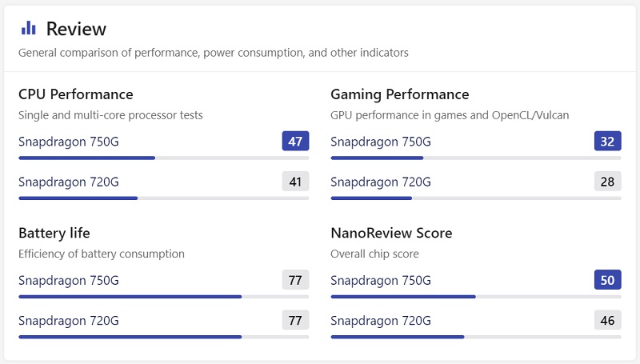Click Snapdragon 750G progress bar under Gaming Performance
The image size is (640, 364).
coord(475,158)
